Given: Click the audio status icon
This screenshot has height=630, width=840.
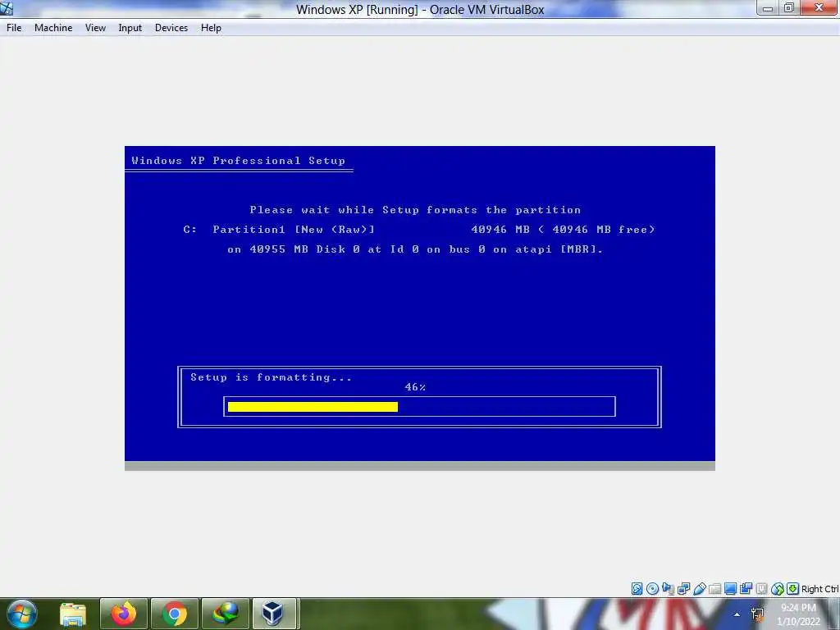Looking at the screenshot, I should pos(668,589).
